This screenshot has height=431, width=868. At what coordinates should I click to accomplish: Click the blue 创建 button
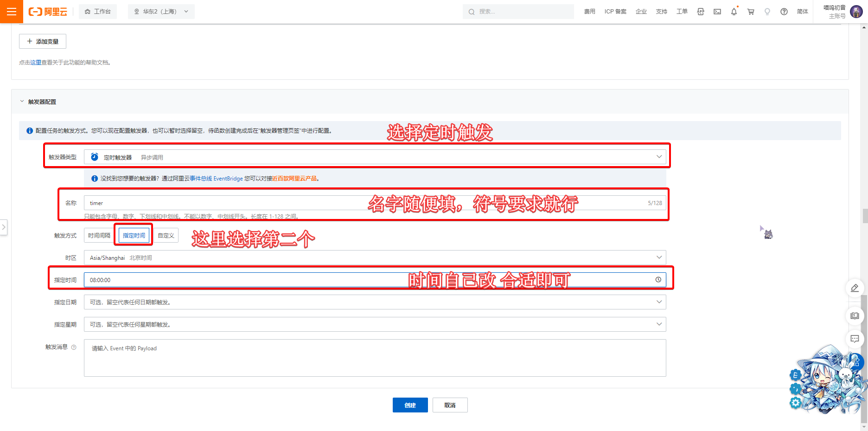(410, 405)
